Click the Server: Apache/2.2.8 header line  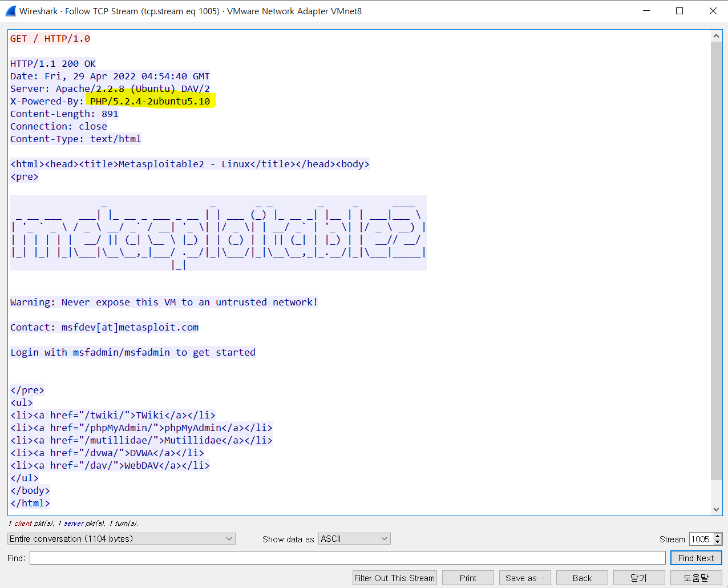click(110, 88)
